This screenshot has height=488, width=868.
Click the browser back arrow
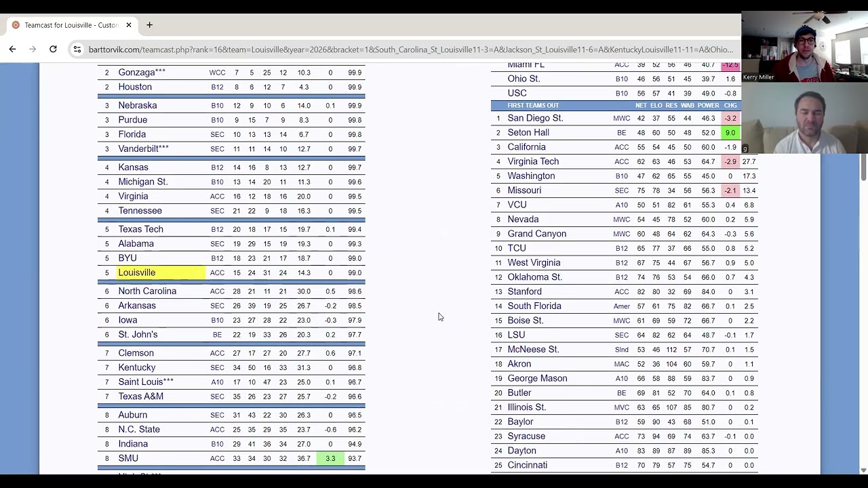12,49
